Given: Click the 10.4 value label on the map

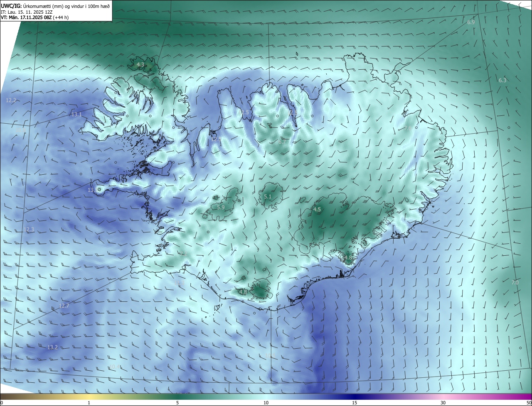Looking at the screenshot, I should coord(115,367).
